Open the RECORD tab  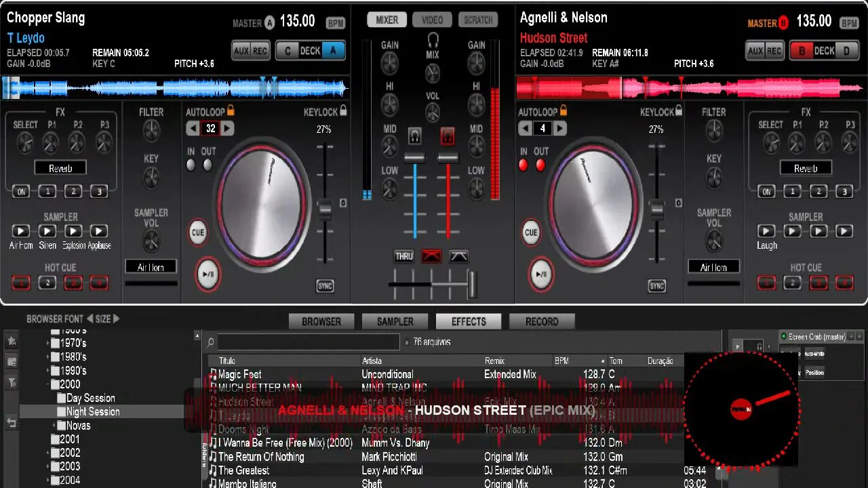[542, 321]
